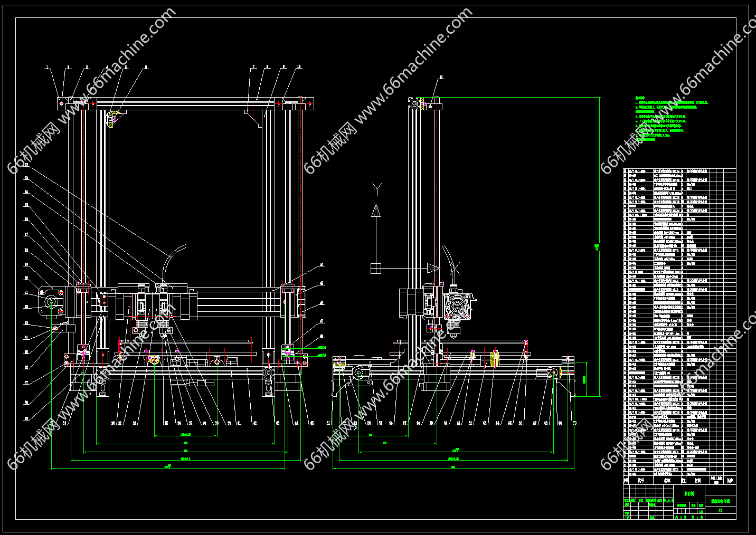Click part balloon number 43 below the front view

pyautogui.click(x=278, y=423)
